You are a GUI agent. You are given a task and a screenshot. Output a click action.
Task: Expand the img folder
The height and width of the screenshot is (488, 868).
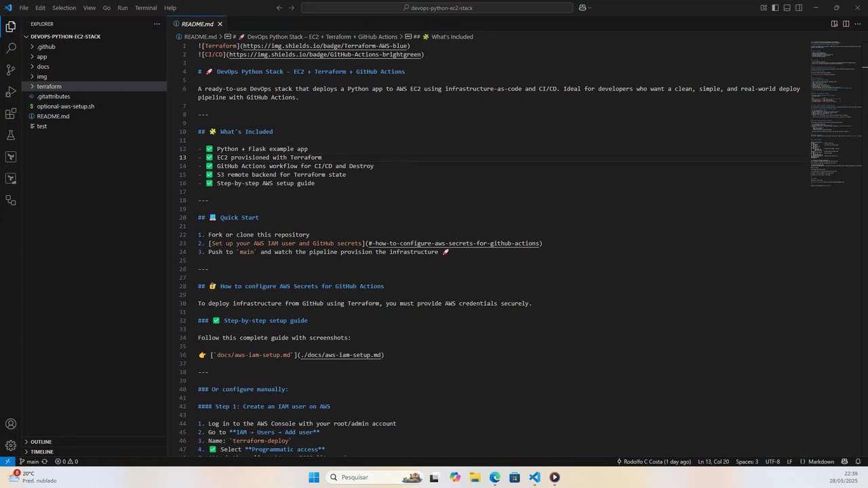tap(95, 77)
